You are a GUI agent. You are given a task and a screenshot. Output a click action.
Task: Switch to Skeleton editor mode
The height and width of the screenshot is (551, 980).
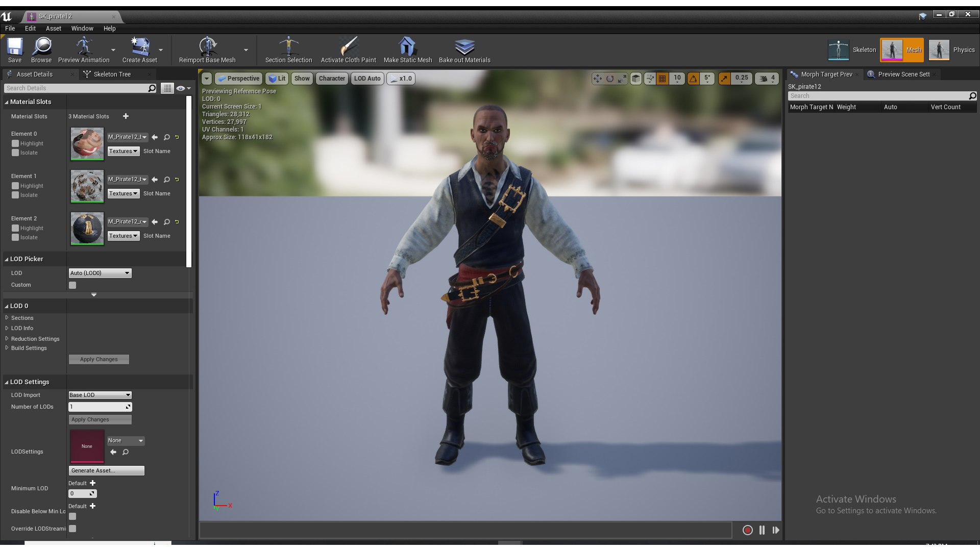[851, 50]
